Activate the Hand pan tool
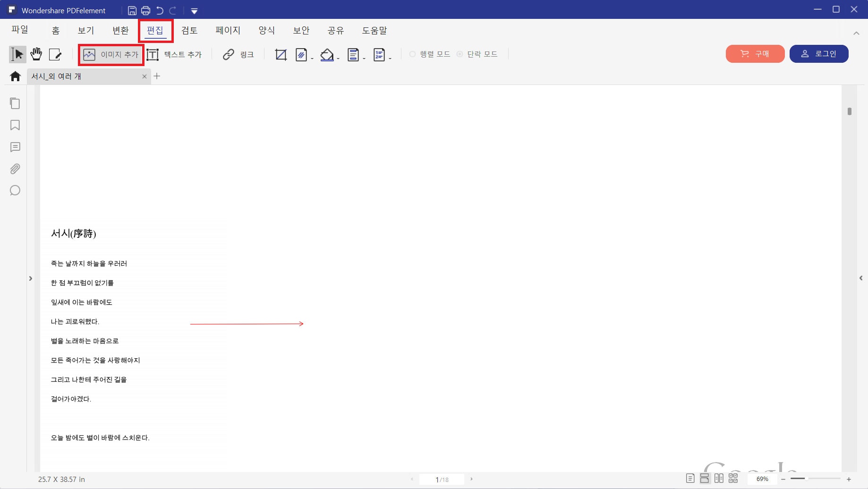Image resolution: width=868 pixels, height=489 pixels. tap(36, 54)
